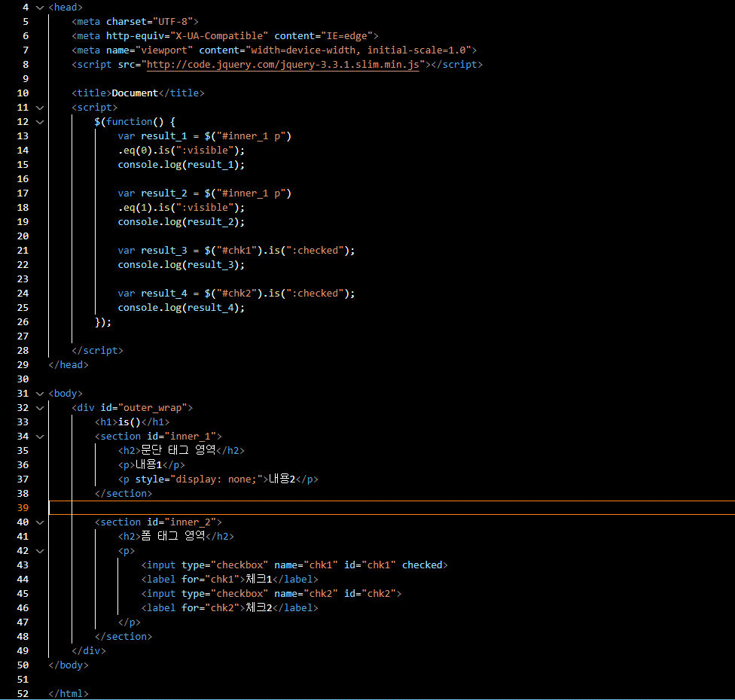Image resolution: width=735 pixels, height=700 pixels.
Task: Click console.log(result_2) statement
Action: (x=181, y=222)
